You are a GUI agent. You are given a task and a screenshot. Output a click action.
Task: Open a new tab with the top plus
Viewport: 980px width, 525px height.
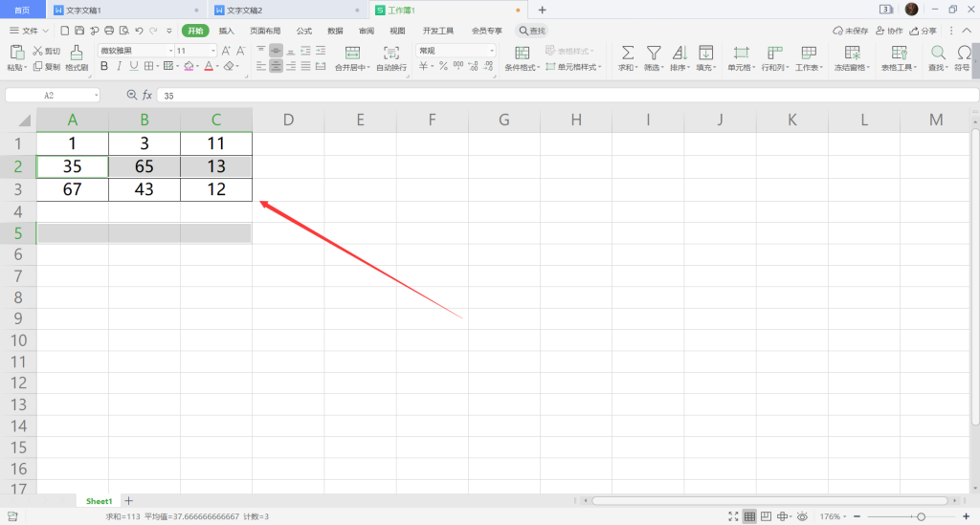[542, 10]
